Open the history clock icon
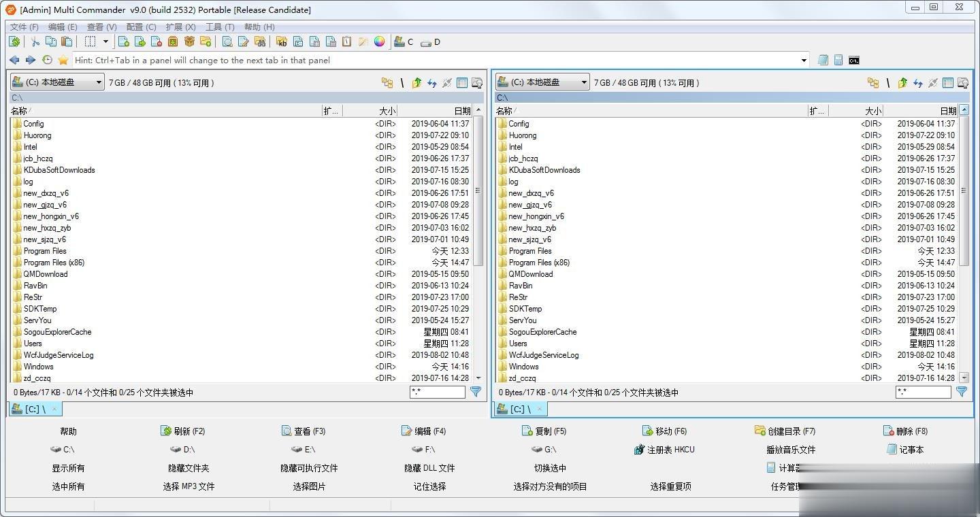Screen dimensions: 980x517 coord(47,60)
